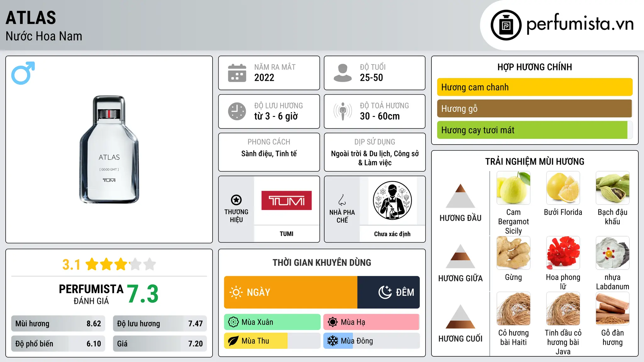Click the TUMI red brand logo
The height and width of the screenshot is (362, 644).
tap(286, 200)
